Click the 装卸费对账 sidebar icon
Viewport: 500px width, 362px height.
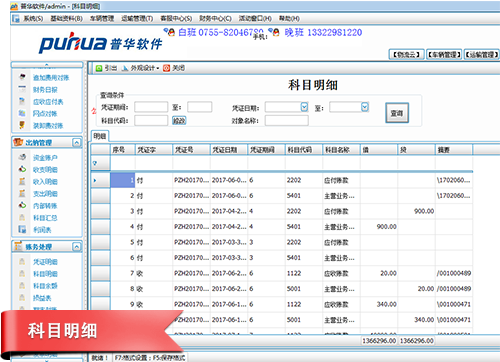[x=22, y=125]
